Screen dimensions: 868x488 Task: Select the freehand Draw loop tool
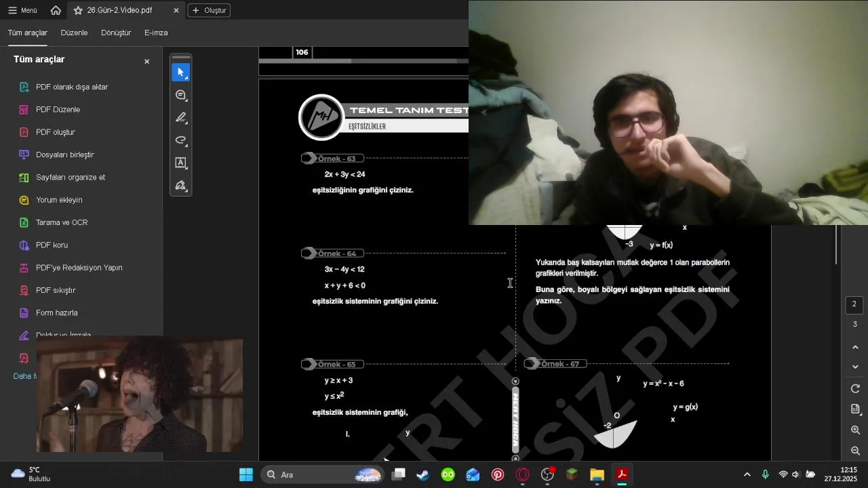[180, 140]
